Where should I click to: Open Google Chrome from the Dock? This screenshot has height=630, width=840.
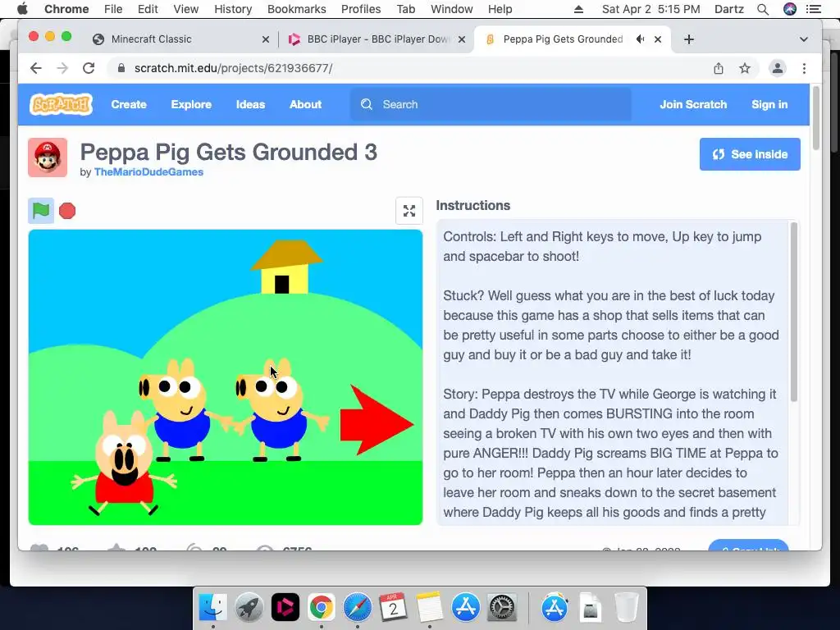point(321,608)
